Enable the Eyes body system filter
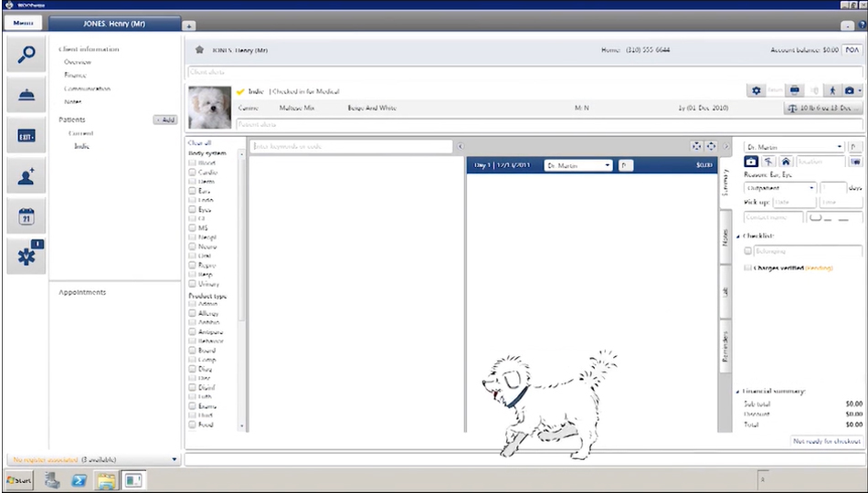Image resolution: width=868 pixels, height=493 pixels. [193, 210]
